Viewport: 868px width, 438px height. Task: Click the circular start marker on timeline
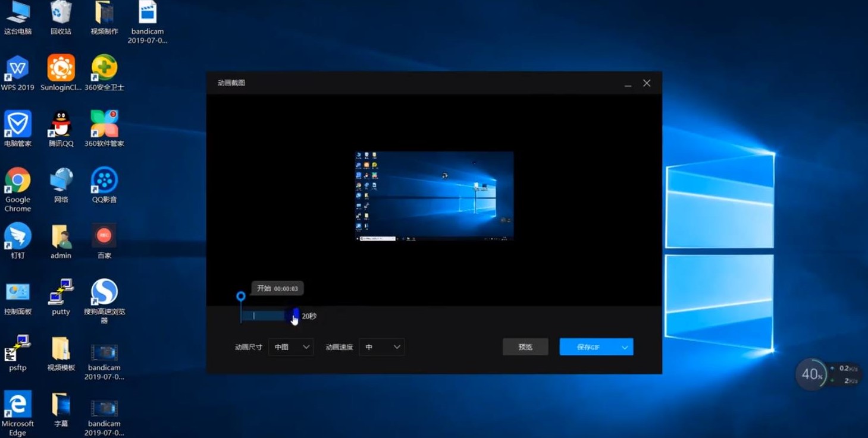(240, 296)
